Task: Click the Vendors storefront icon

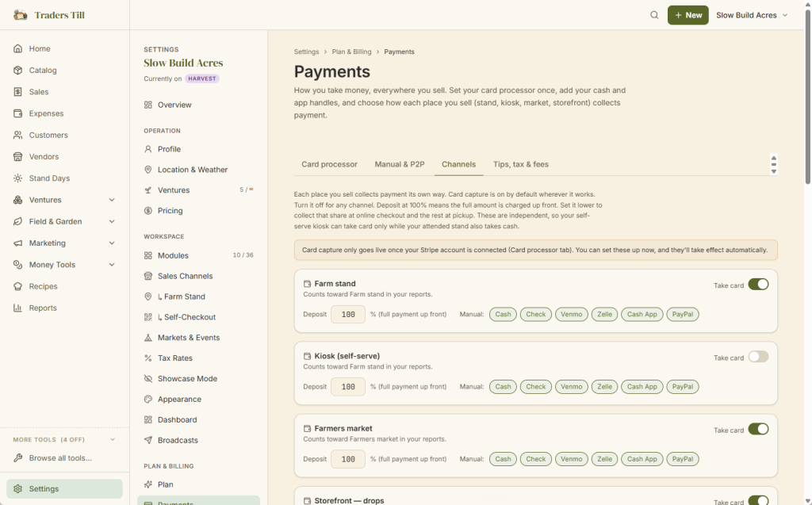Action: tap(17, 156)
